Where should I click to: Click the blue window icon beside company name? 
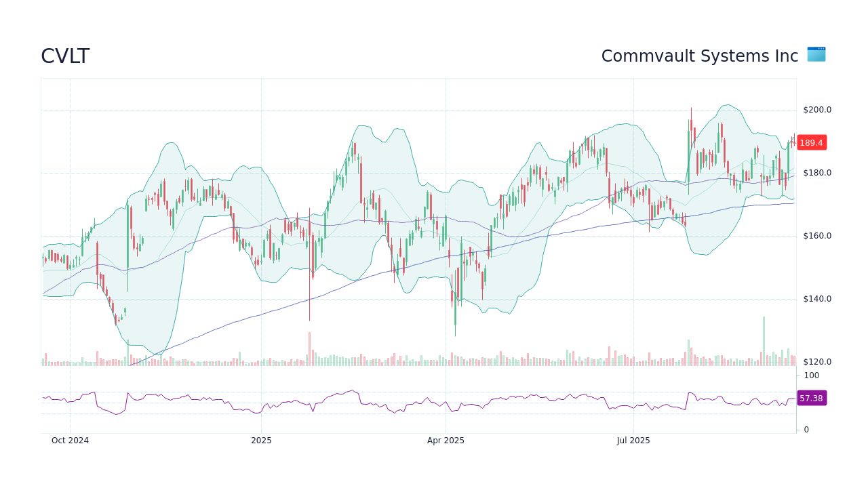tap(816, 54)
